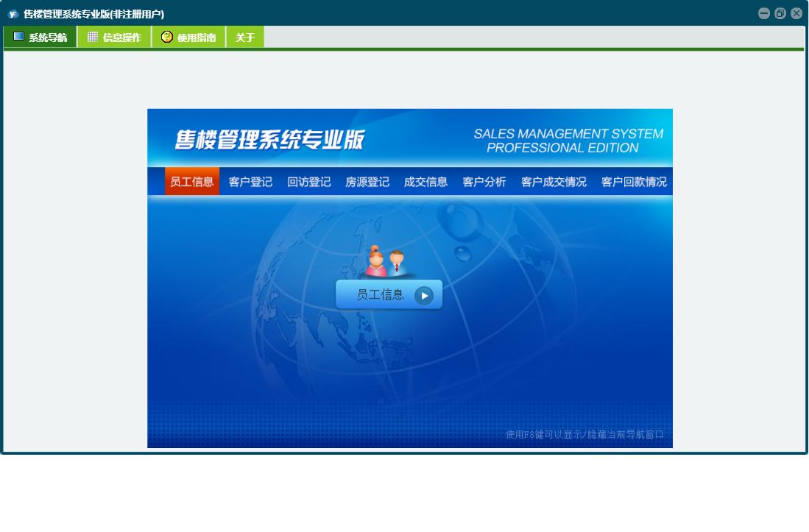Click the restore window icon in title bar

click(x=780, y=13)
